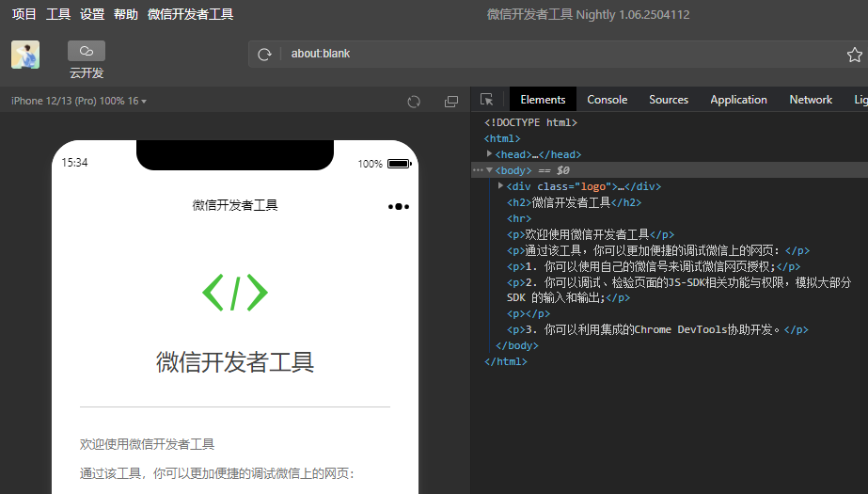This screenshot has width=868, height=494.
Task: Select the p element starting 3. 你可以利用
Action: (657, 329)
